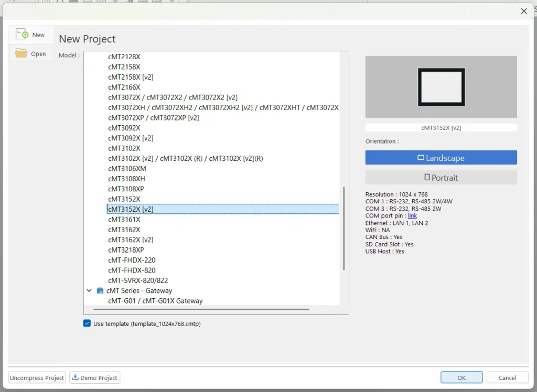Click the HMI preview thumbnail image

(x=441, y=87)
